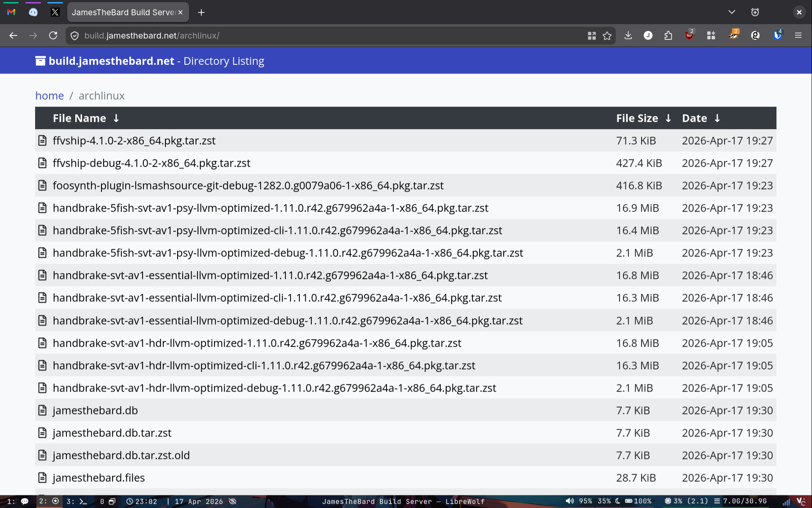
Task: Switch to the Gmail pinned tab
Action: pos(11,12)
